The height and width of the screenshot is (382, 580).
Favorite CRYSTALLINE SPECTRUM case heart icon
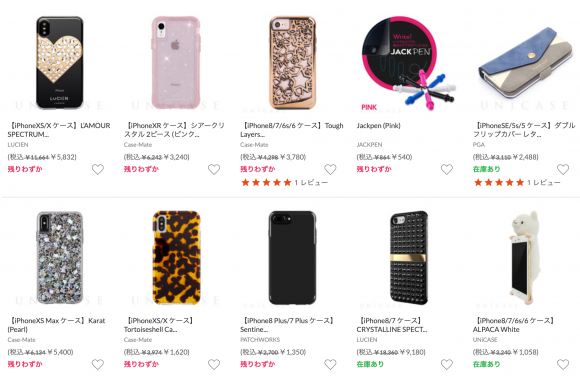click(446, 365)
